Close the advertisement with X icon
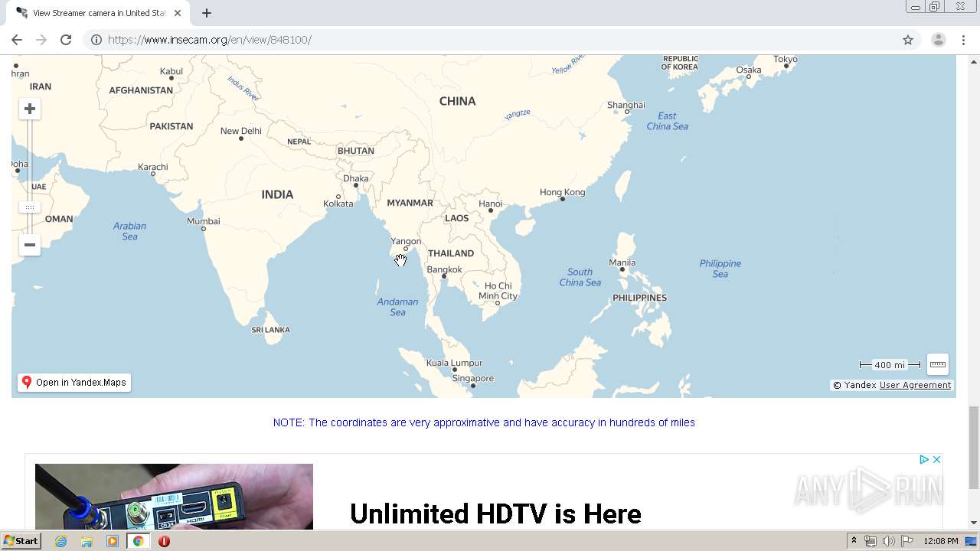Image resolution: width=980 pixels, height=551 pixels. (x=936, y=459)
